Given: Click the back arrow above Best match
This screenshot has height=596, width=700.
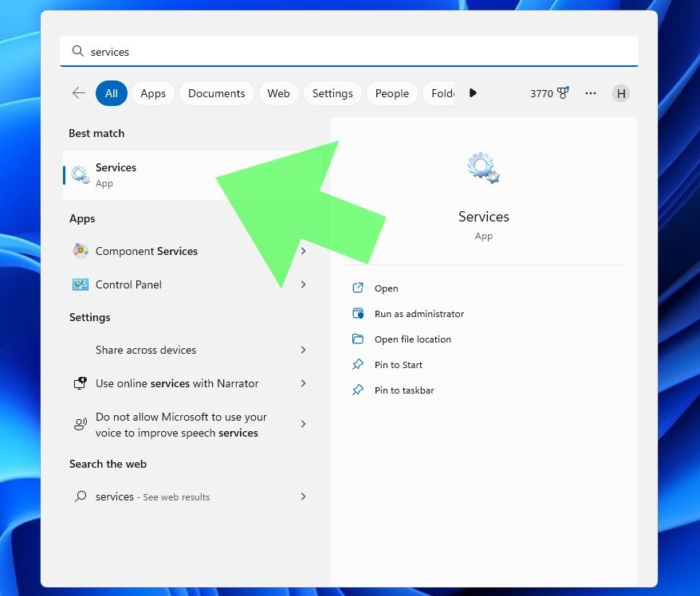Looking at the screenshot, I should tap(78, 93).
